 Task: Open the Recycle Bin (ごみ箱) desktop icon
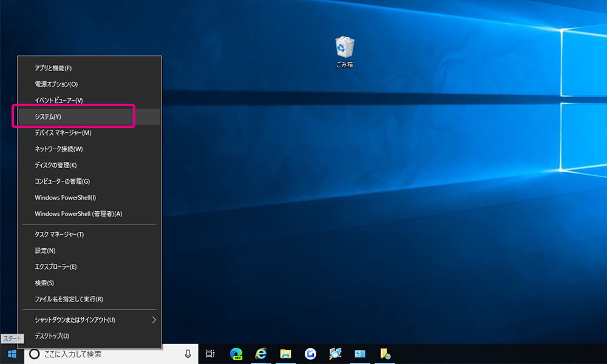[x=345, y=49]
